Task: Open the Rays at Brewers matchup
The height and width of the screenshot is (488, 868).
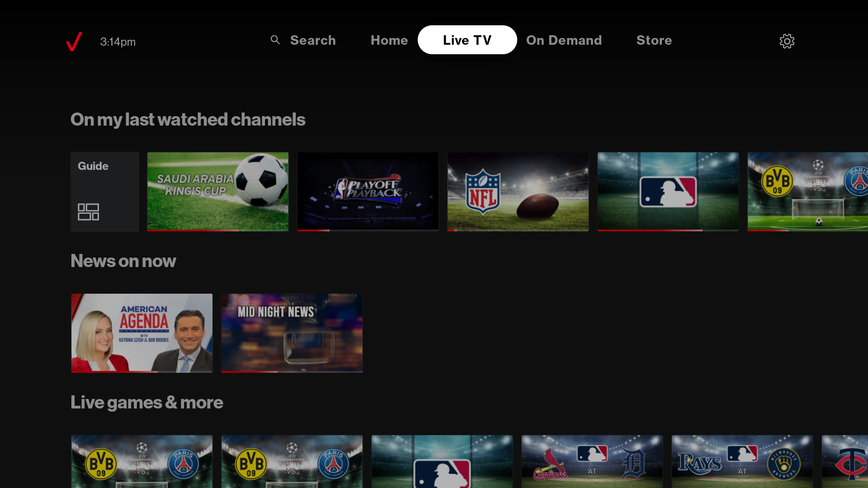Action: click(742, 461)
